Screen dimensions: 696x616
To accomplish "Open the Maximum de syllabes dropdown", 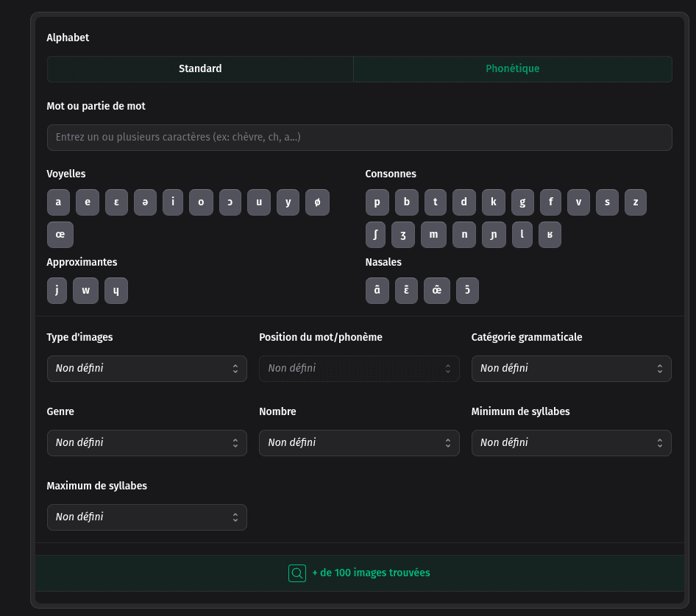I will coord(146,517).
